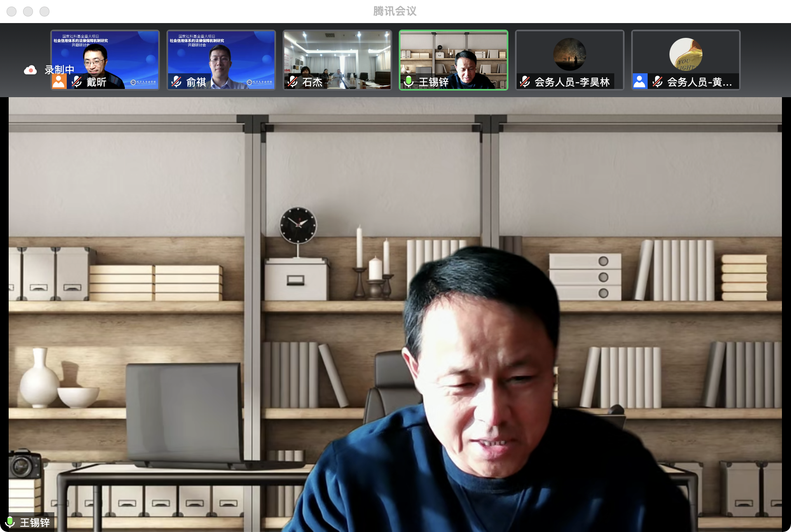791x532 pixels.
Task: Click the 会务人员-李昊林 name label
Action: point(572,82)
